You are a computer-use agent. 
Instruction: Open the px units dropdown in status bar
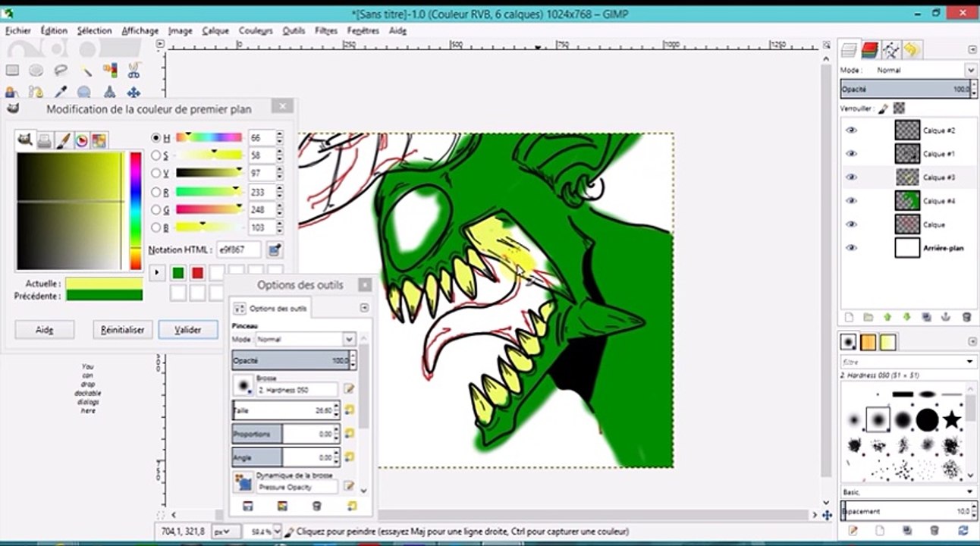[226, 532]
